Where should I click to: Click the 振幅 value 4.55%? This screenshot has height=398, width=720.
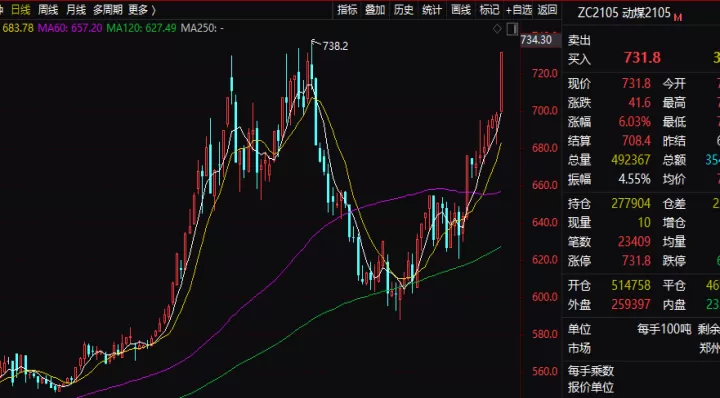(x=635, y=179)
